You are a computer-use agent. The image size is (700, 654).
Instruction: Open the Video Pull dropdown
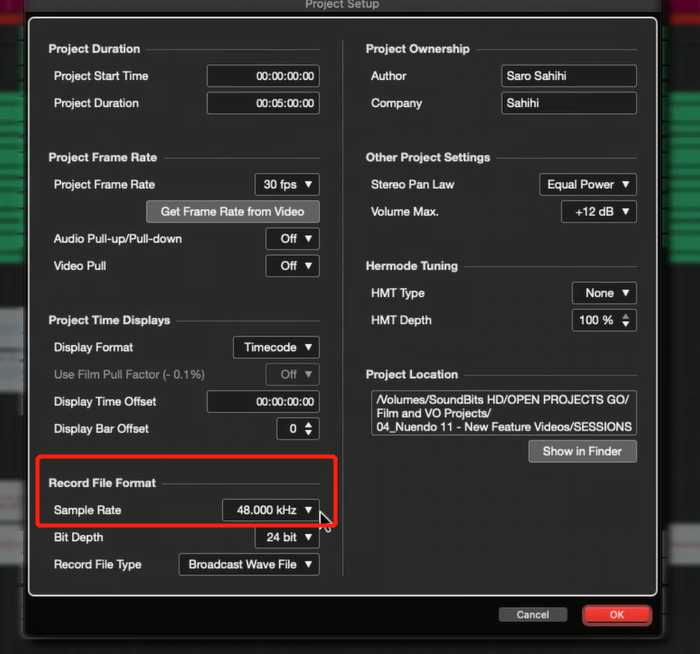[292, 266]
